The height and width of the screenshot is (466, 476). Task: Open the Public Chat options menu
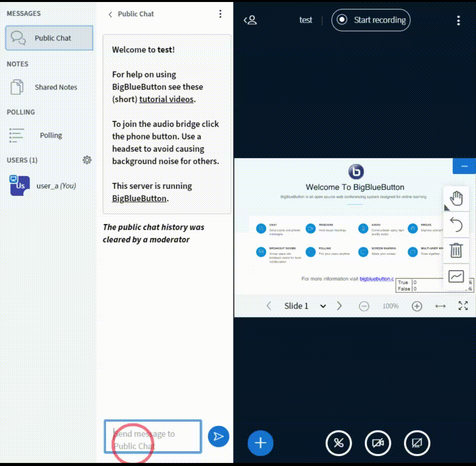[220, 14]
